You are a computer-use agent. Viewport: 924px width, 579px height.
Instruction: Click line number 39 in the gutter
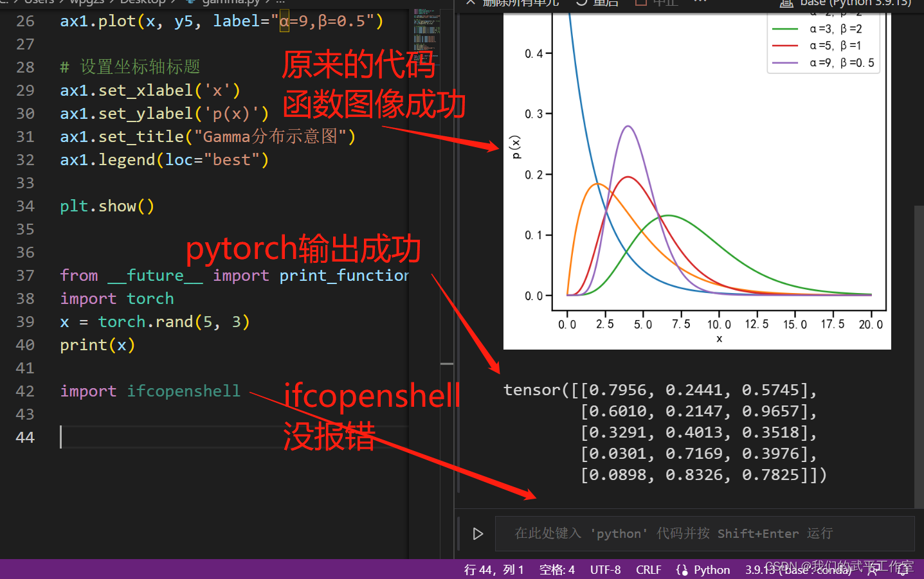pyautogui.click(x=25, y=321)
